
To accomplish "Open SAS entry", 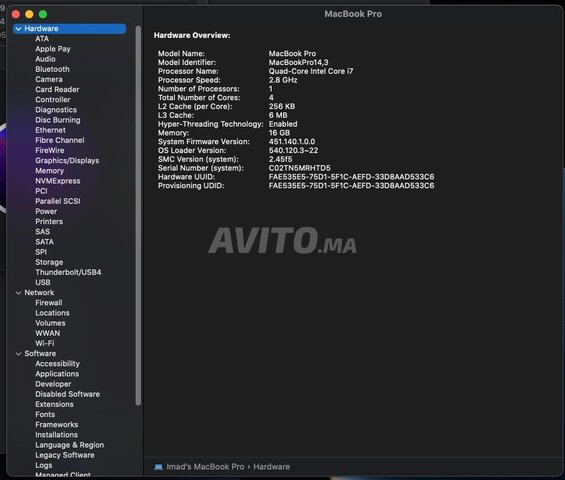I will click(x=43, y=231).
